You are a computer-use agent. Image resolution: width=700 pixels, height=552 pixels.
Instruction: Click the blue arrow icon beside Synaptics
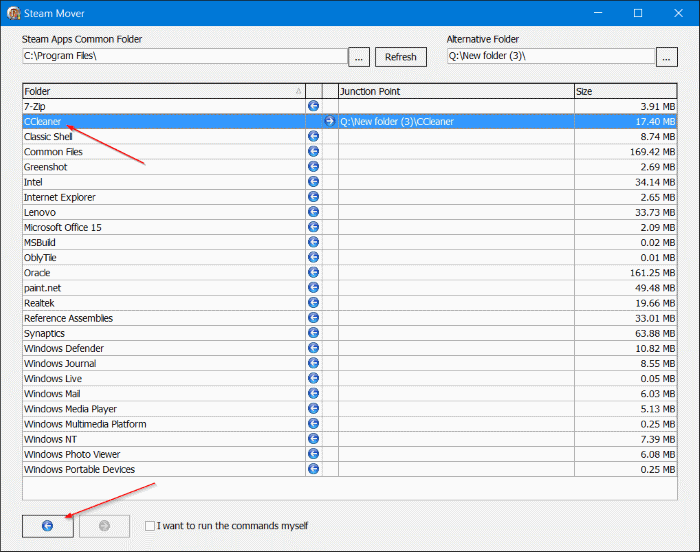(313, 333)
